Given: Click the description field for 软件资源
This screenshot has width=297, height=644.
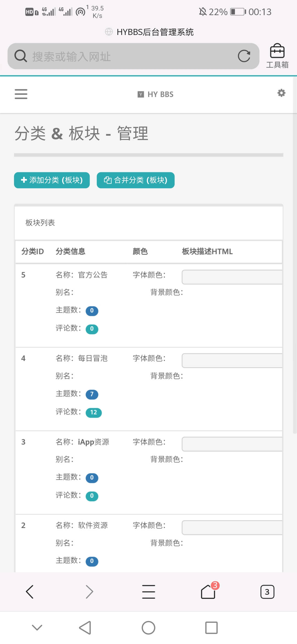Looking at the screenshot, I should [x=232, y=527].
